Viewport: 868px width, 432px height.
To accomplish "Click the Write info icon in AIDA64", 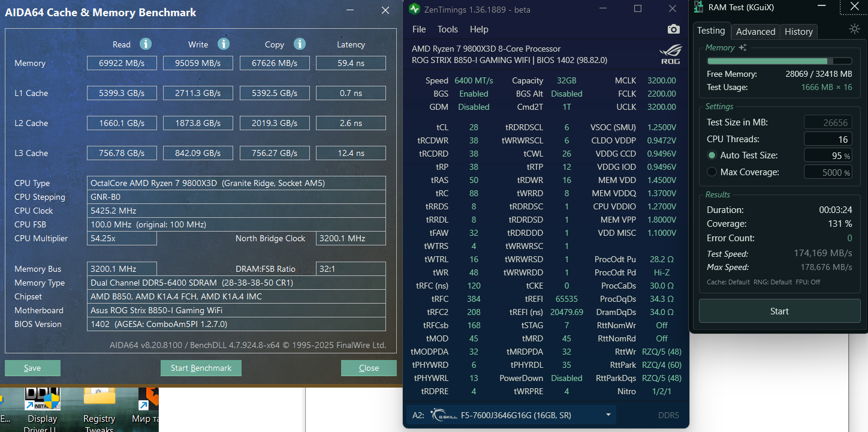I will (x=224, y=44).
